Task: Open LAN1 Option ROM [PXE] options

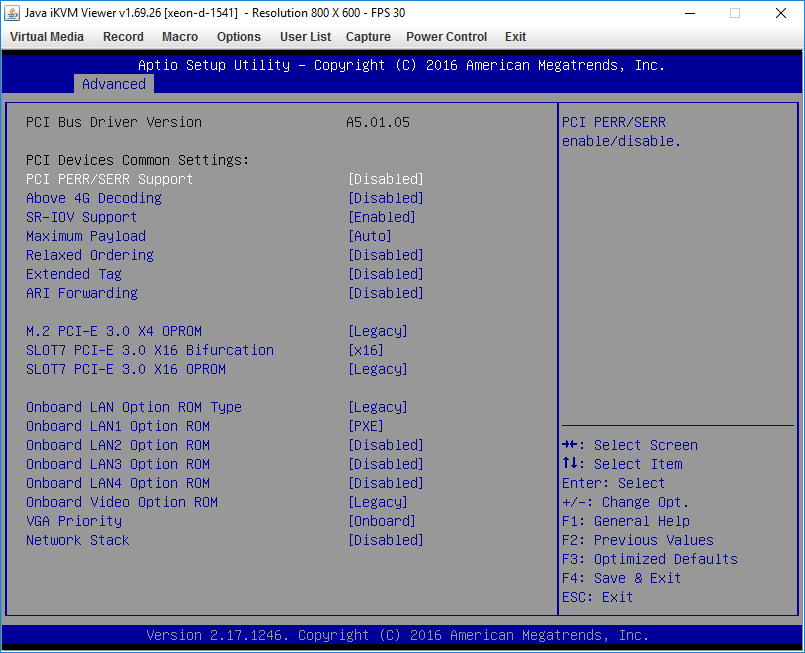Action: [366, 426]
